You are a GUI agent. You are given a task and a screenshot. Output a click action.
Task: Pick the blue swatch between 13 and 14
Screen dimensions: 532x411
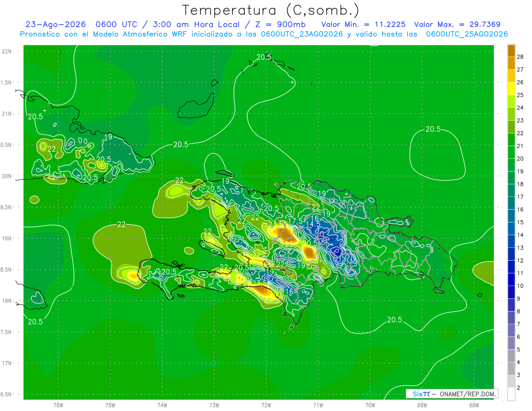pos(511,241)
